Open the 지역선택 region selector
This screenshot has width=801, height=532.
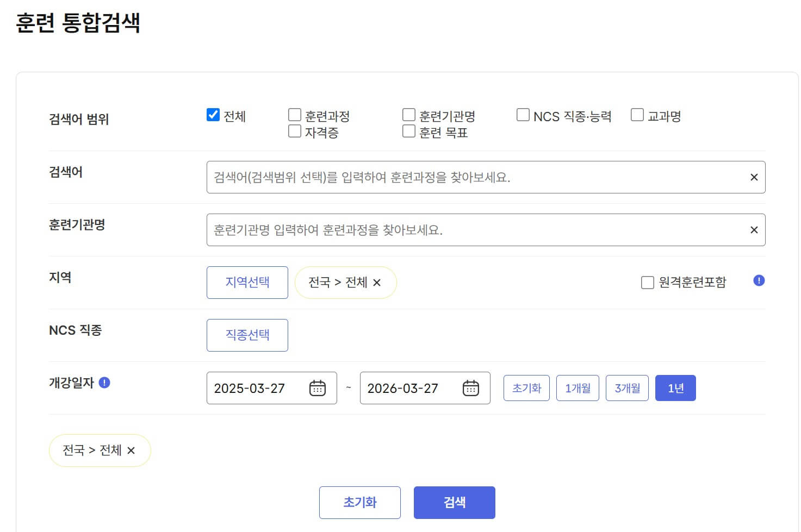tap(247, 283)
